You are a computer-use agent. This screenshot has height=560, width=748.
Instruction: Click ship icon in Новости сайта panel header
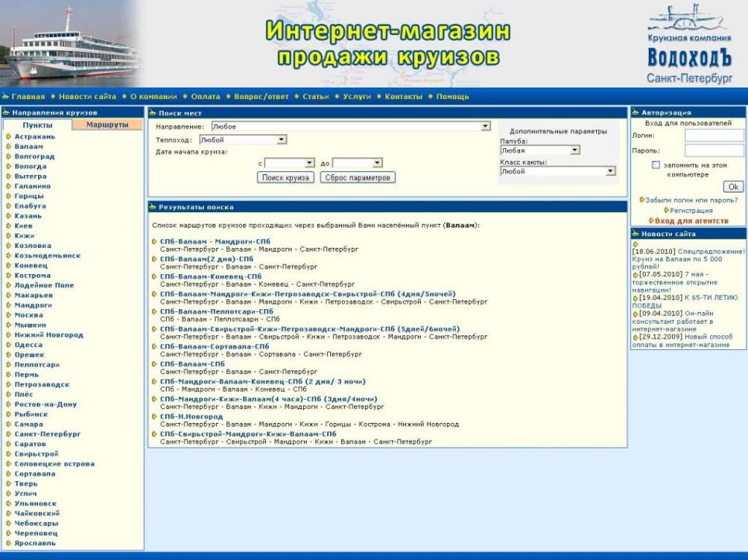point(636,234)
